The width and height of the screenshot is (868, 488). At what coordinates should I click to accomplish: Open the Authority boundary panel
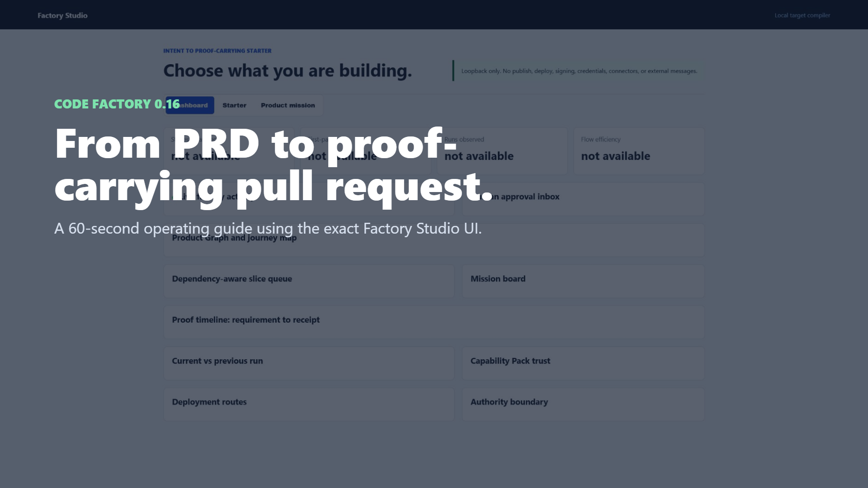click(x=583, y=404)
